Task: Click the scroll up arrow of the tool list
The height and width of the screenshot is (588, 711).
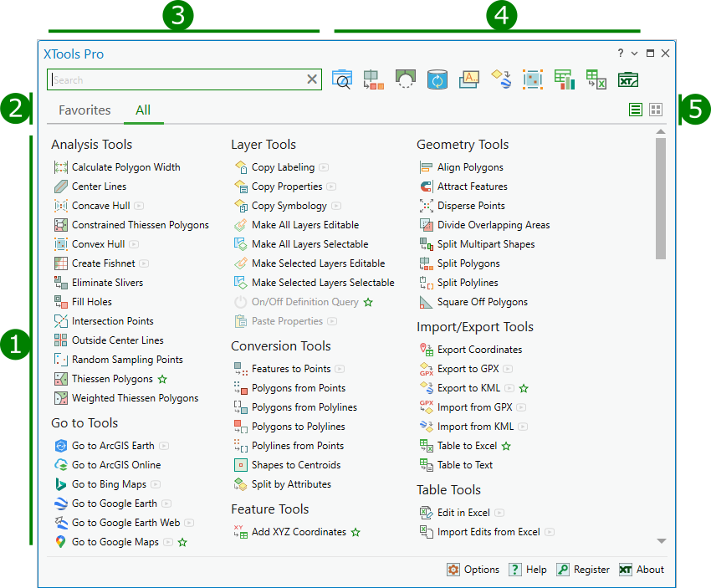Action: coord(661,131)
